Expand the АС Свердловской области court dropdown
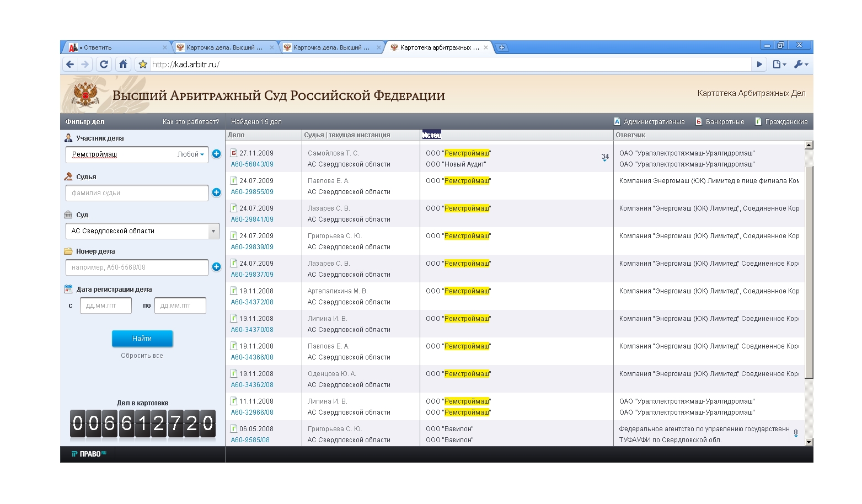 pyautogui.click(x=213, y=231)
